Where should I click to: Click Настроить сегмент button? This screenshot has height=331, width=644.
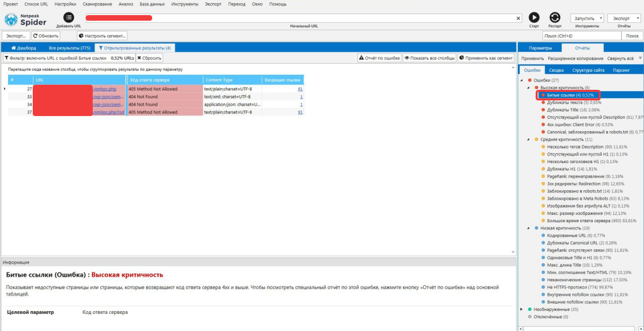tap(102, 36)
